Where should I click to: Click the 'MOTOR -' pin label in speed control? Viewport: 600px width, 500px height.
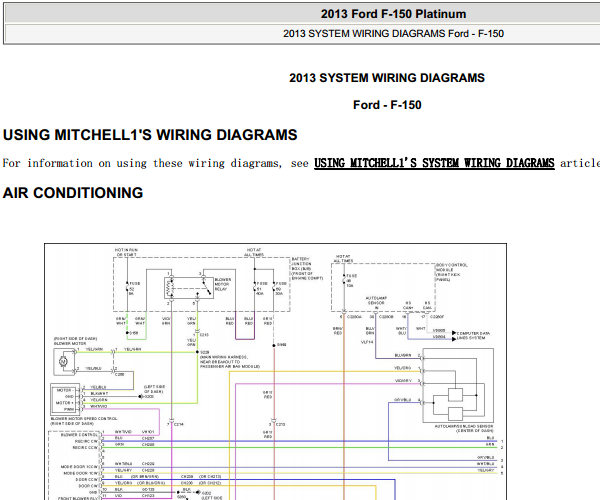pyautogui.click(x=65, y=390)
